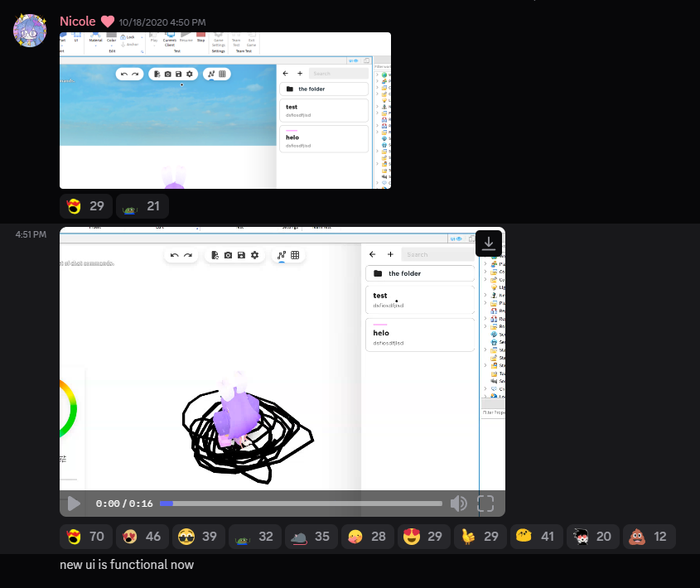Click the "test" card in the video preview
Image resolution: width=700 pixels, height=588 pixels.
coord(420,300)
